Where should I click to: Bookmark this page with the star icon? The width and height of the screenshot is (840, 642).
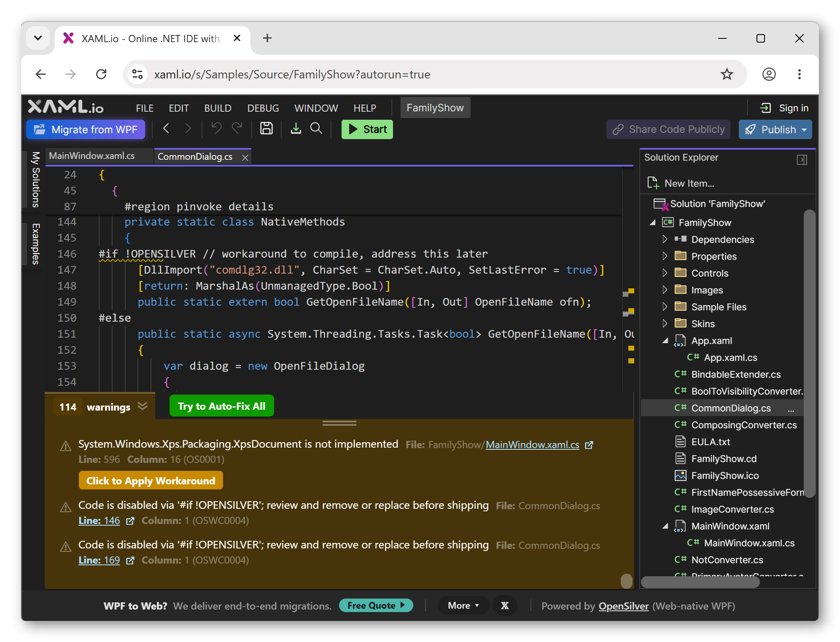tap(727, 75)
